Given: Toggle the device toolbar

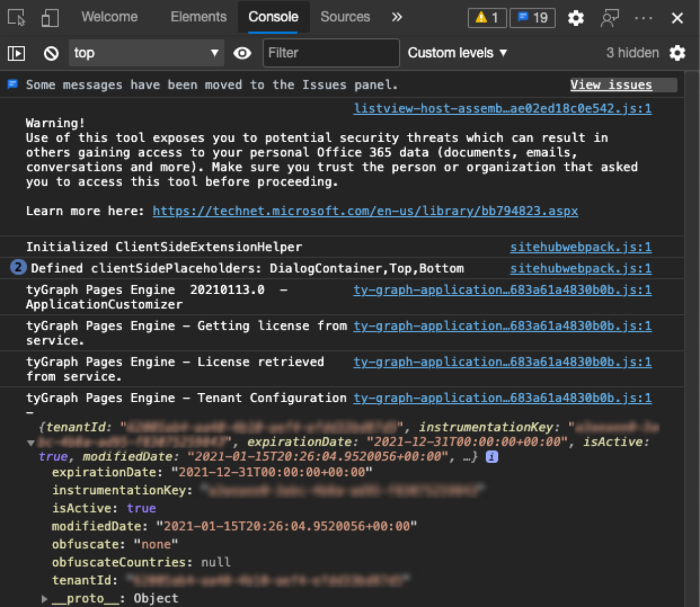Looking at the screenshot, I should click(50, 17).
